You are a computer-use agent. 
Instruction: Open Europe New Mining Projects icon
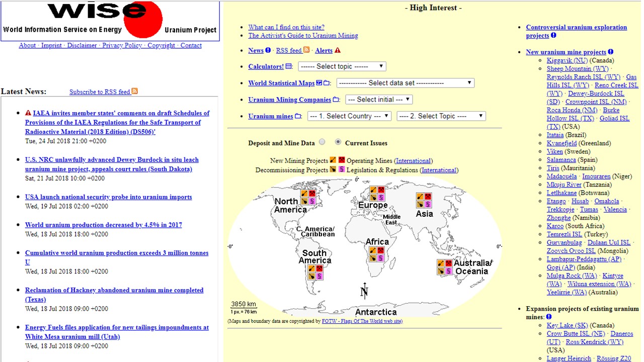373,190
